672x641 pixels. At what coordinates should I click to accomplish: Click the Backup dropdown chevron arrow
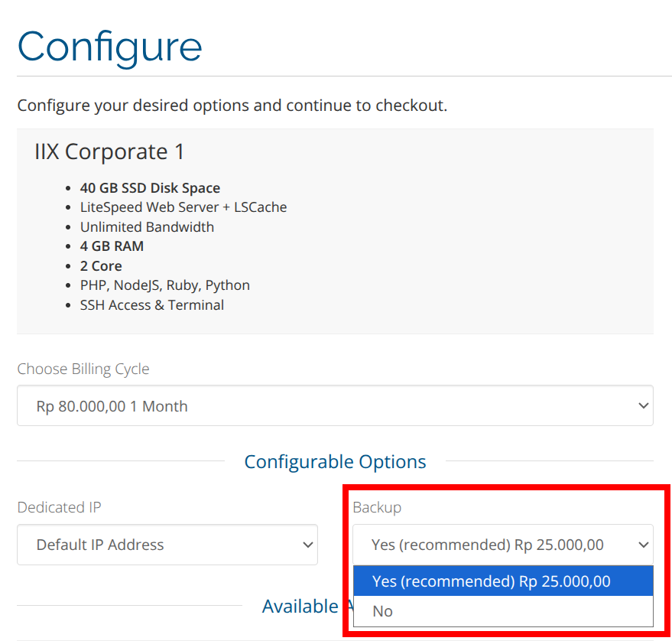(x=643, y=545)
